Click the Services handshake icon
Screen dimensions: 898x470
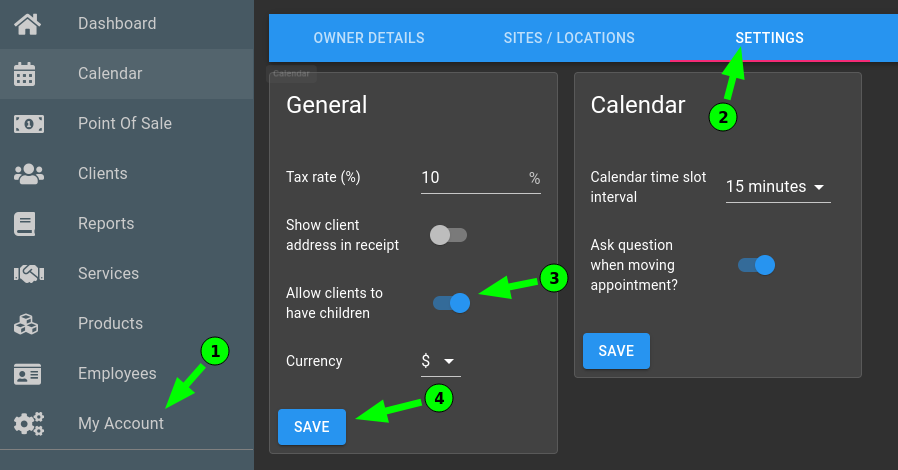click(x=29, y=274)
